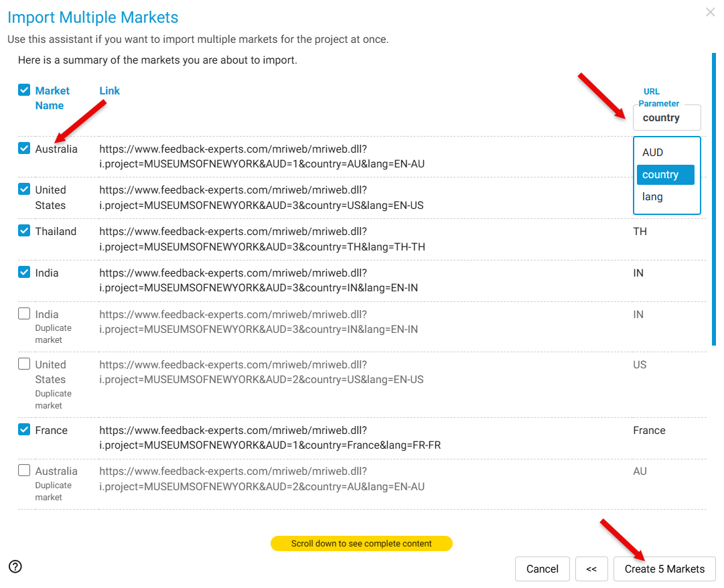Select the highlighted country option
The width and height of the screenshot is (724, 588).
click(665, 175)
